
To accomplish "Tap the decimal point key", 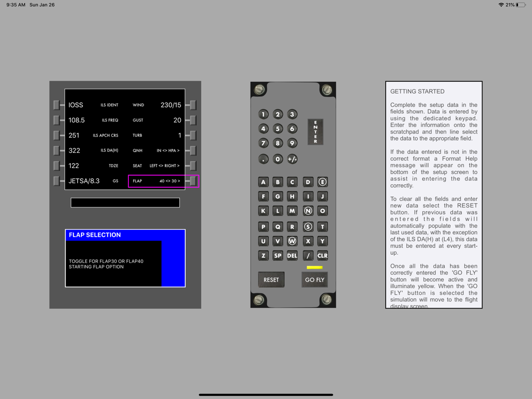I will (263, 159).
